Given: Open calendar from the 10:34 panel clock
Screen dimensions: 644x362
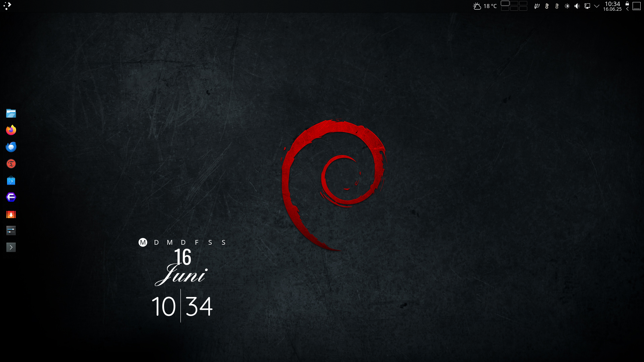Looking at the screenshot, I should coord(612,6).
